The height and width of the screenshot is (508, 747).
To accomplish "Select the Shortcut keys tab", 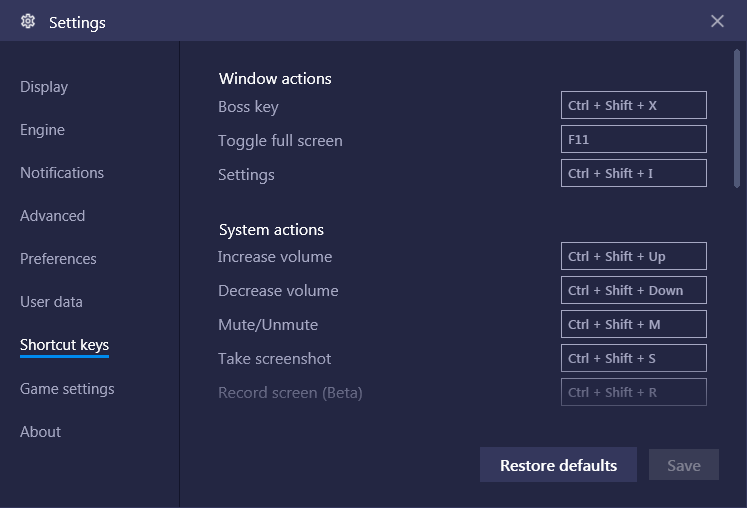I will coord(64,345).
